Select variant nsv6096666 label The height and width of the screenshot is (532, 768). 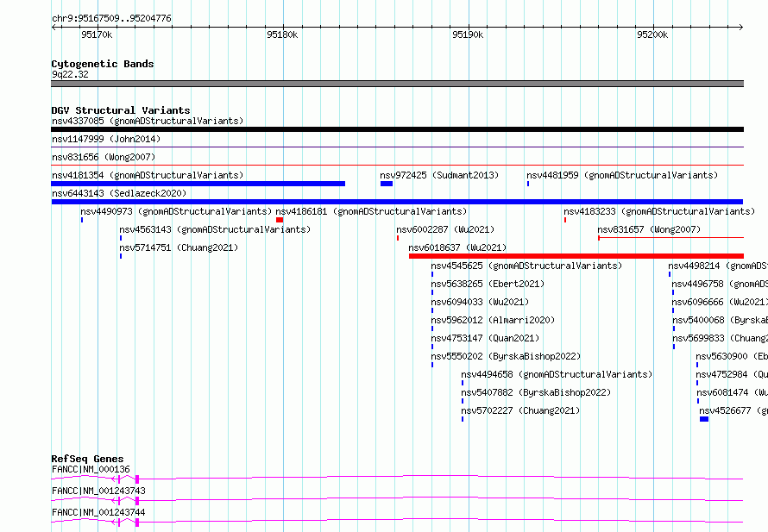pyautogui.click(x=720, y=302)
